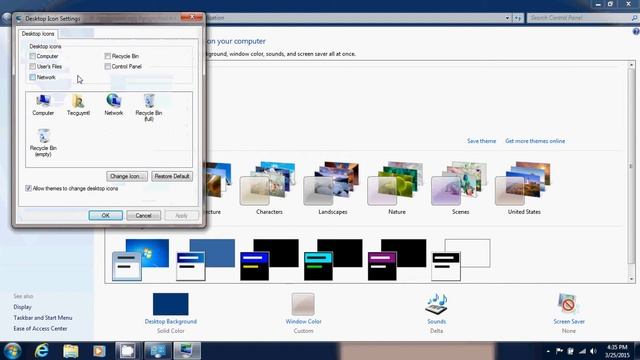Select the Network icon in the preview list
This screenshot has height=360, width=640.
pos(113,104)
